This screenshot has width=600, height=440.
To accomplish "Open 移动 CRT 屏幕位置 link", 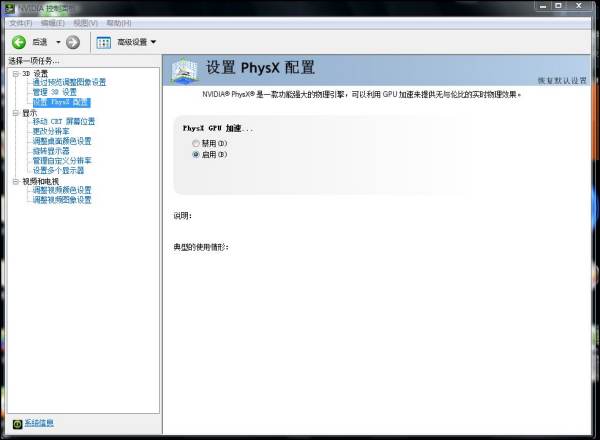I will pyautogui.click(x=64, y=122).
